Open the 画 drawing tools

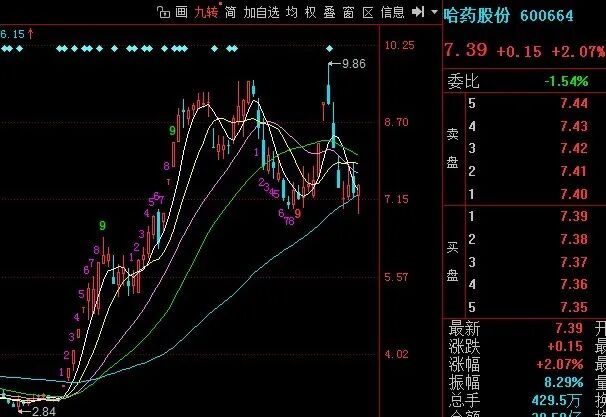pos(181,12)
